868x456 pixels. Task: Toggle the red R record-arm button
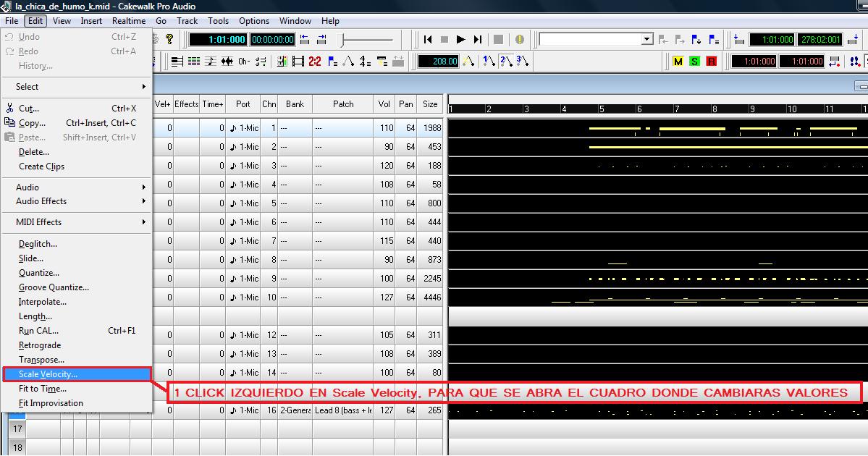pos(712,62)
